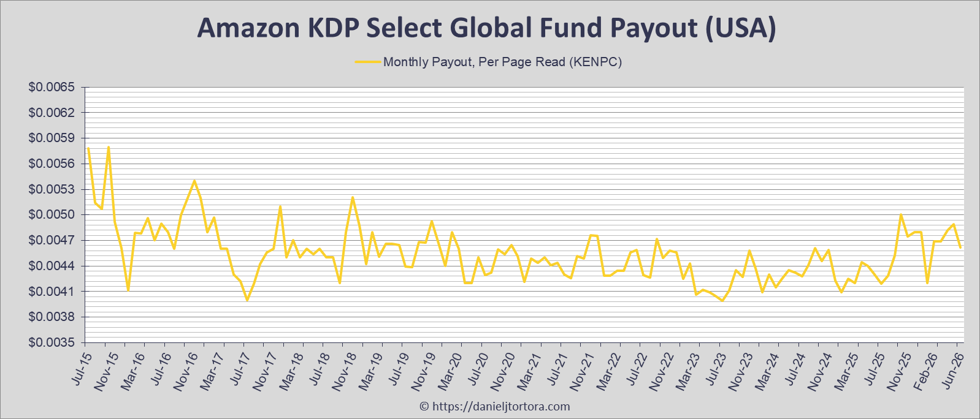This screenshot has height=419, width=980.
Task: Click the y-axis label $0.0035
Action: click(52, 342)
